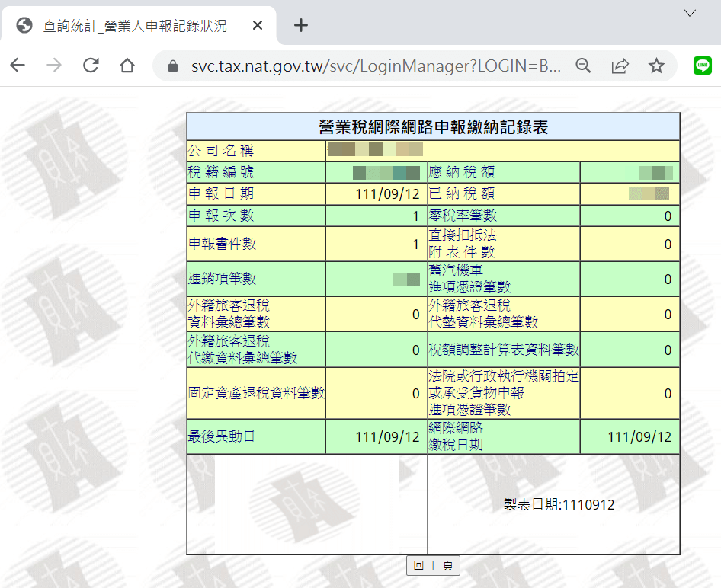Click the 進銷項筆數 label
The width and height of the screenshot is (721, 588).
coord(222,279)
